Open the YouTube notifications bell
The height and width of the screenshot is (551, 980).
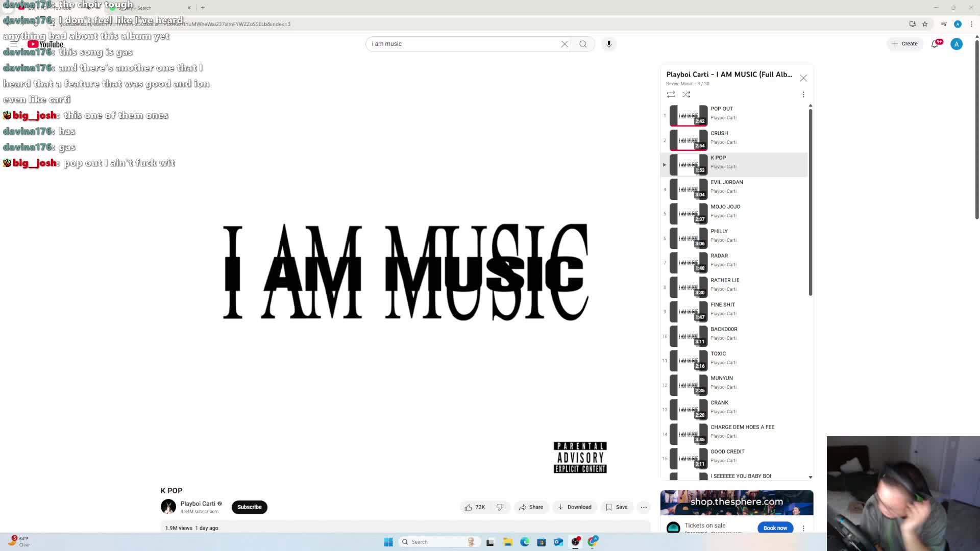coord(935,44)
